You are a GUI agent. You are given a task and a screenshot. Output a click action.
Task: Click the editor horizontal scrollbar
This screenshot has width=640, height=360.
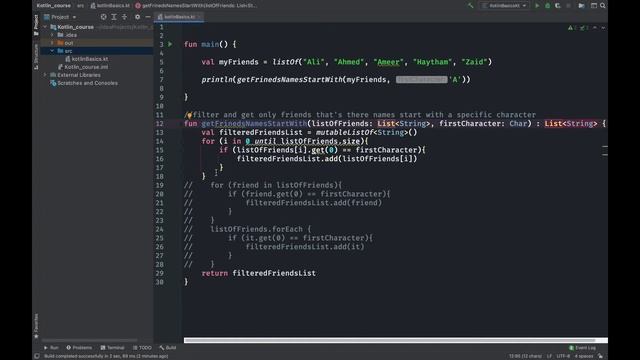[x=389, y=340]
